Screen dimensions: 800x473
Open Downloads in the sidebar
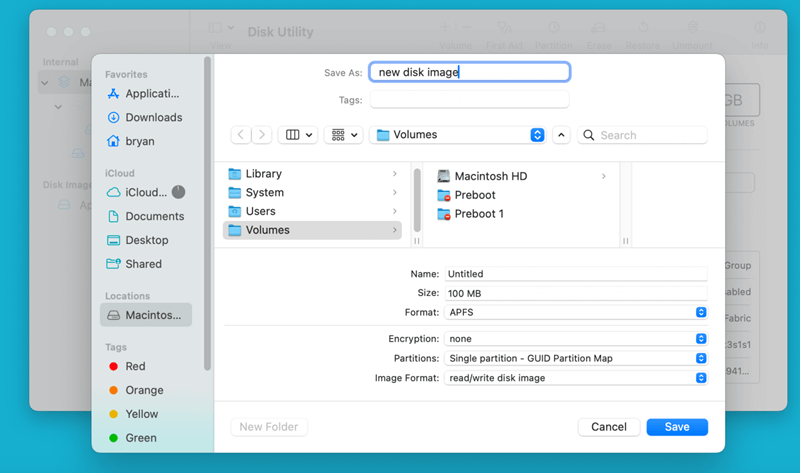coord(144,117)
